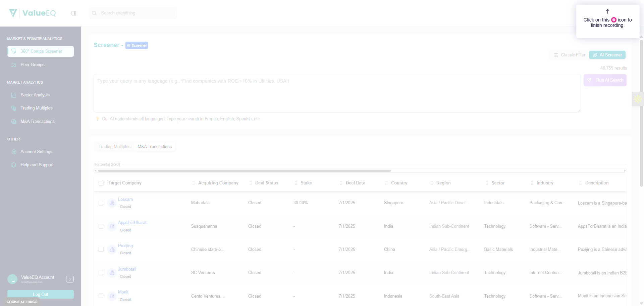Image resolution: width=644 pixels, height=306 pixels.
Task: Click the Sector Analysis chart icon
Action: tap(14, 95)
